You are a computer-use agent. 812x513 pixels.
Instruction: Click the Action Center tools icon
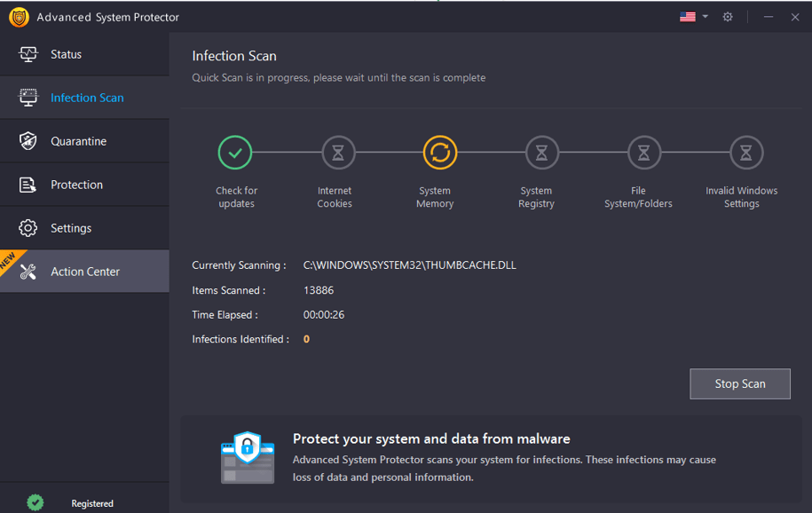click(x=28, y=272)
